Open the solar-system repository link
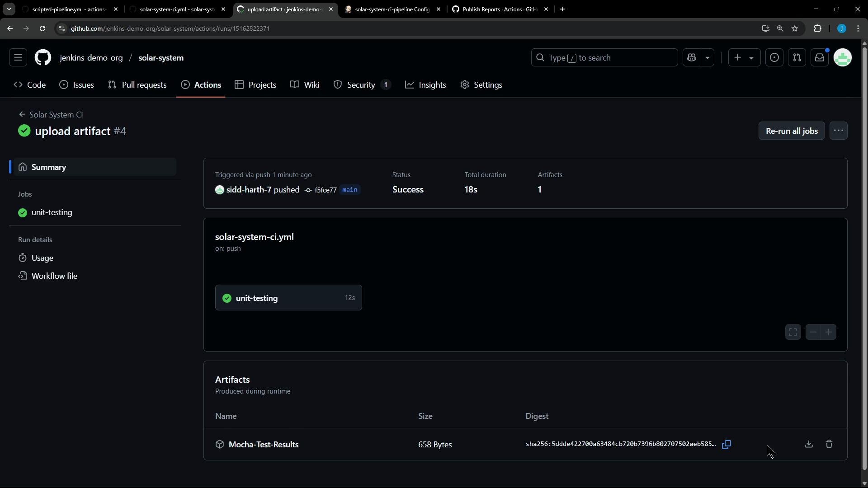The height and width of the screenshot is (488, 868). (x=161, y=58)
